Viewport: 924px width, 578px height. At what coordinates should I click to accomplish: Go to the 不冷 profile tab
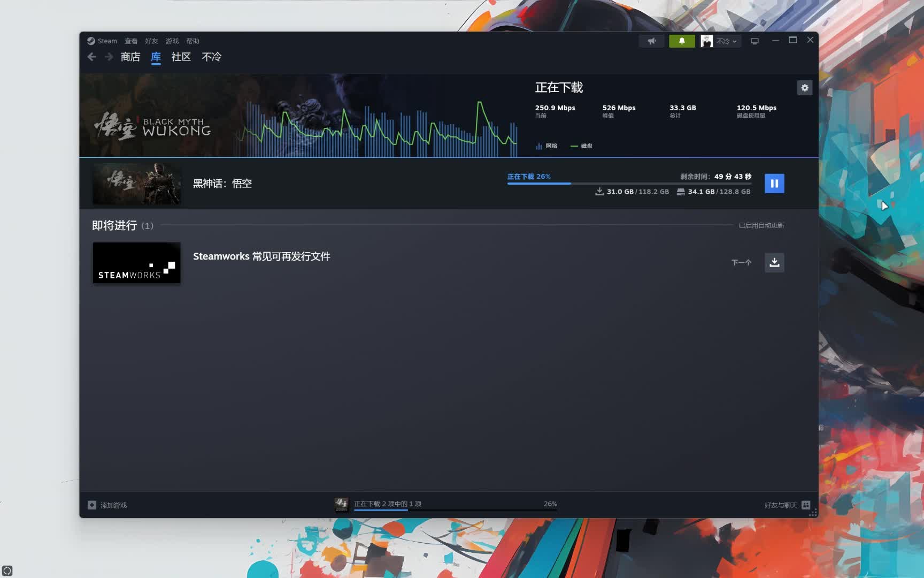[x=211, y=57]
